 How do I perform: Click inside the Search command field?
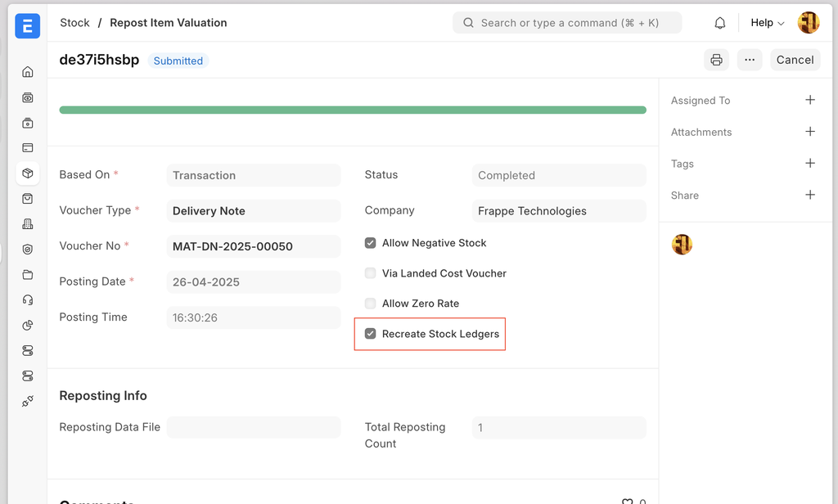(567, 22)
